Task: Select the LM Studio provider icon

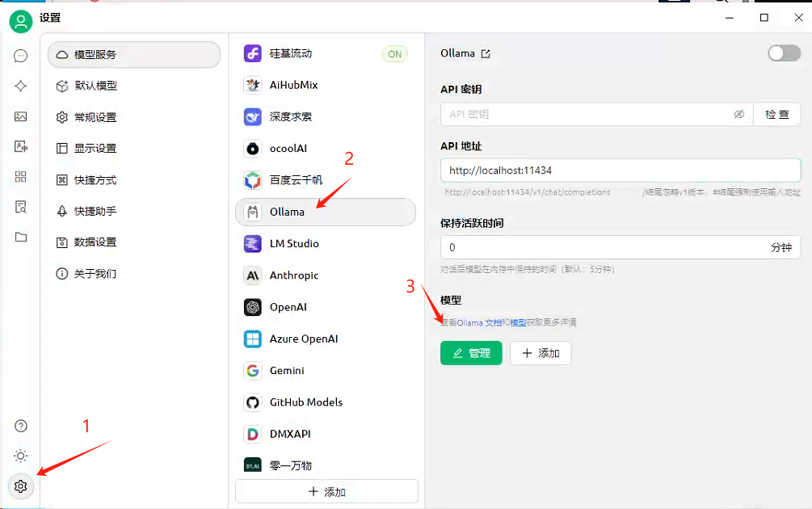Action: [253, 243]
